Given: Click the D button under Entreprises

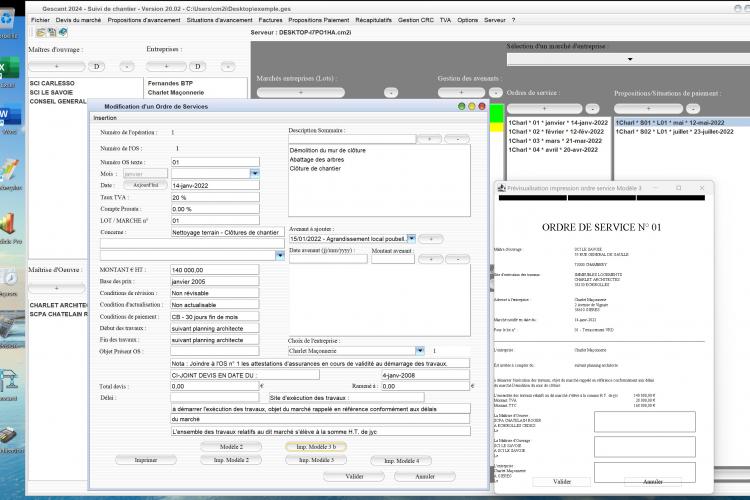Looking at the screenshot, I should click(x=197, y=67).
